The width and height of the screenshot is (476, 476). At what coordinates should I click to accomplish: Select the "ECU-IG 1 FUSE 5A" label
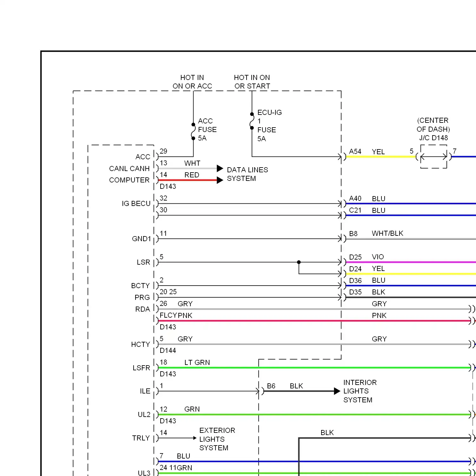tap(269, 125)
